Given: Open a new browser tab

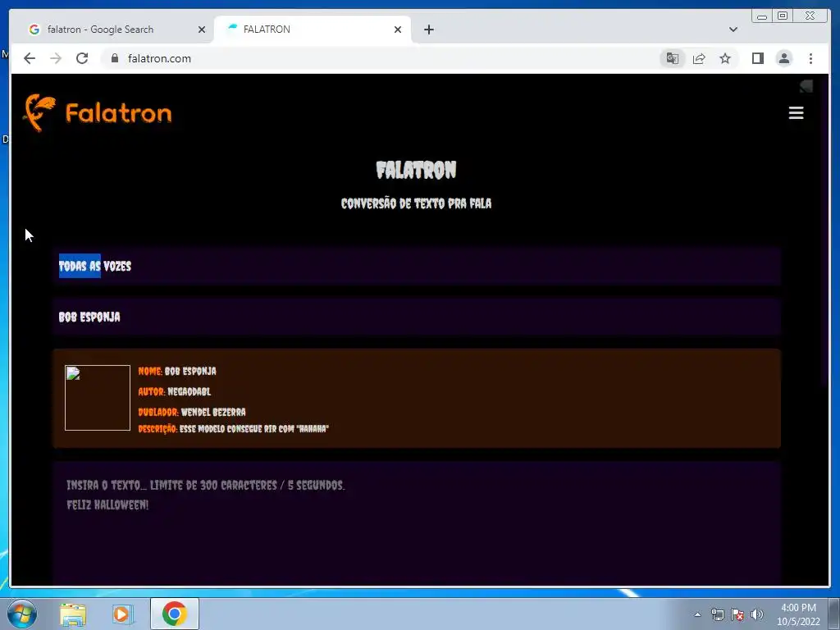Looking at the screenshot, I should (429, 30).
